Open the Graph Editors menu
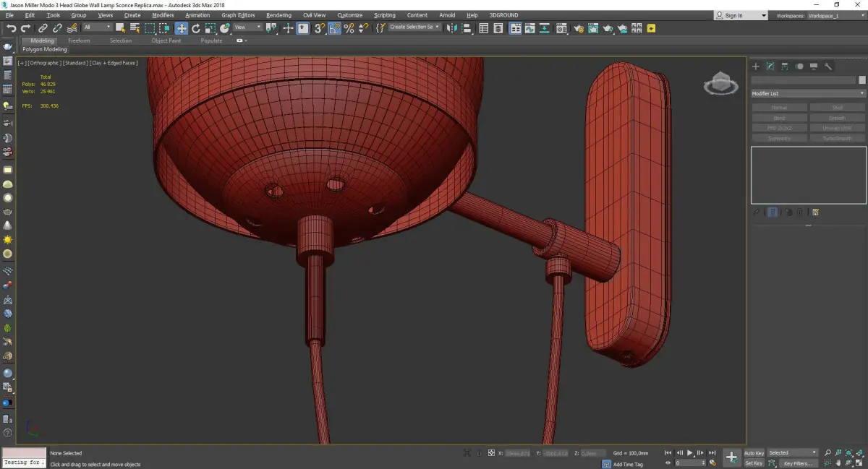The image size is (868, 469). point(238,15)
